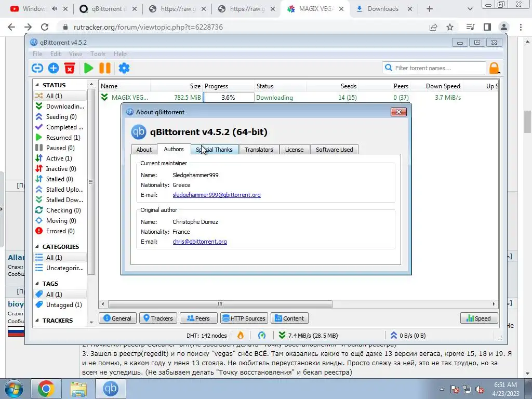This screenshot has height=399, width=532.
Task: Click the orange pause toolbar icon
Action: pos(105,68)
